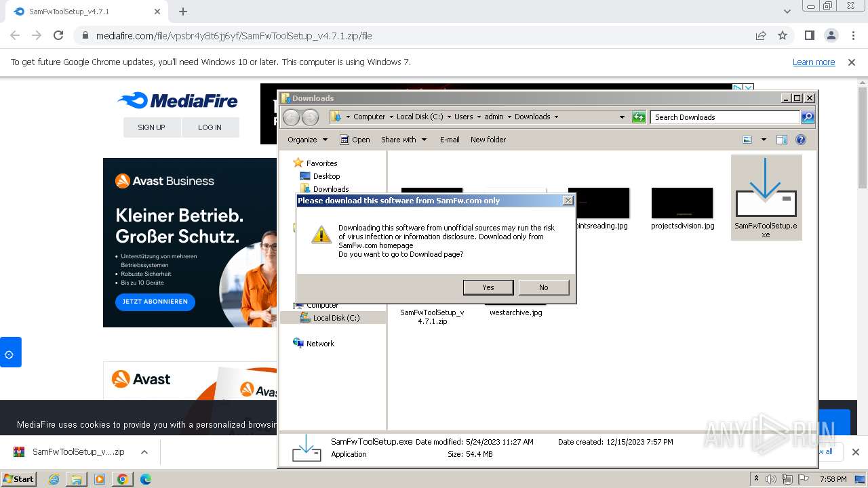Open the Share with menu
The width and height of the screenshot is (868, 488).
pos(404,140)
